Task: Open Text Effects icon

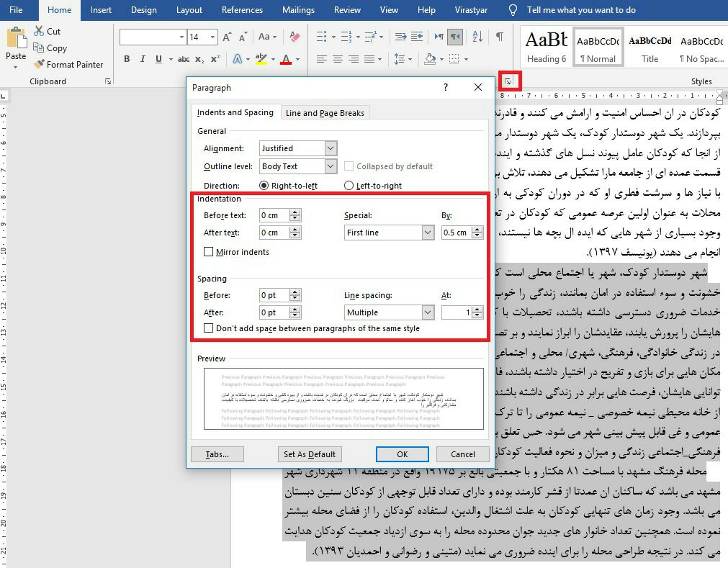Action: pyautogui.click(x=237, y=59)
